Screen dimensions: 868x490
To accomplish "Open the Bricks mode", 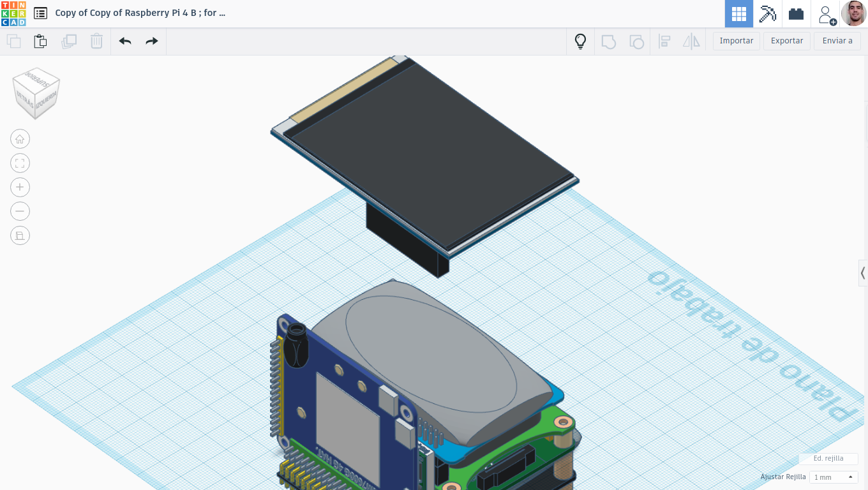I will [x=796, y=13].
